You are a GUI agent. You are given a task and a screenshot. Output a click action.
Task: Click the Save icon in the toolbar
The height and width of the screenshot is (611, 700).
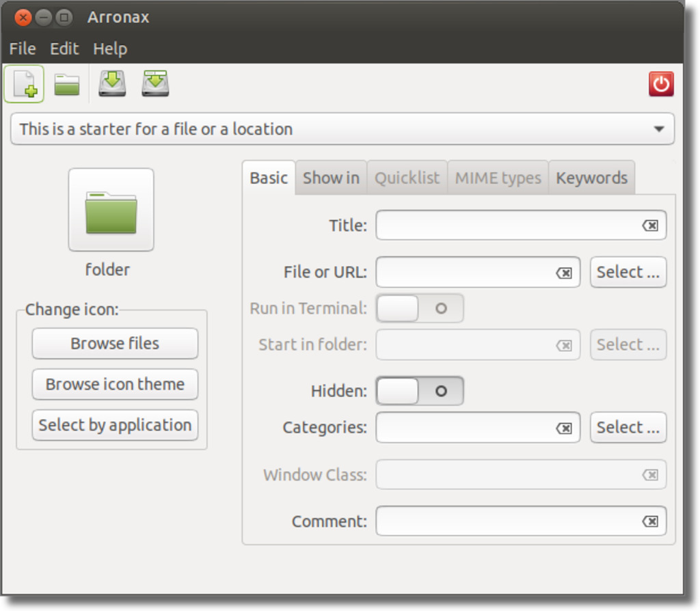click(x=112, y=84)
